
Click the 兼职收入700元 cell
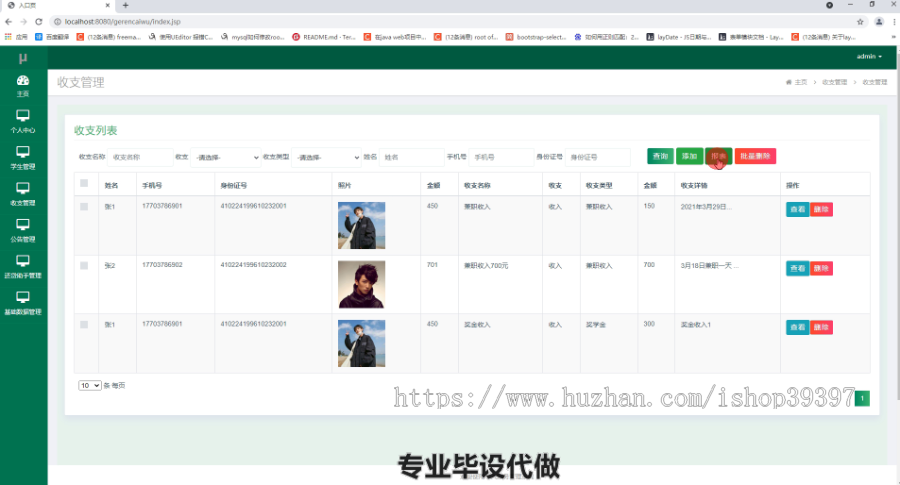click(486, 266)
